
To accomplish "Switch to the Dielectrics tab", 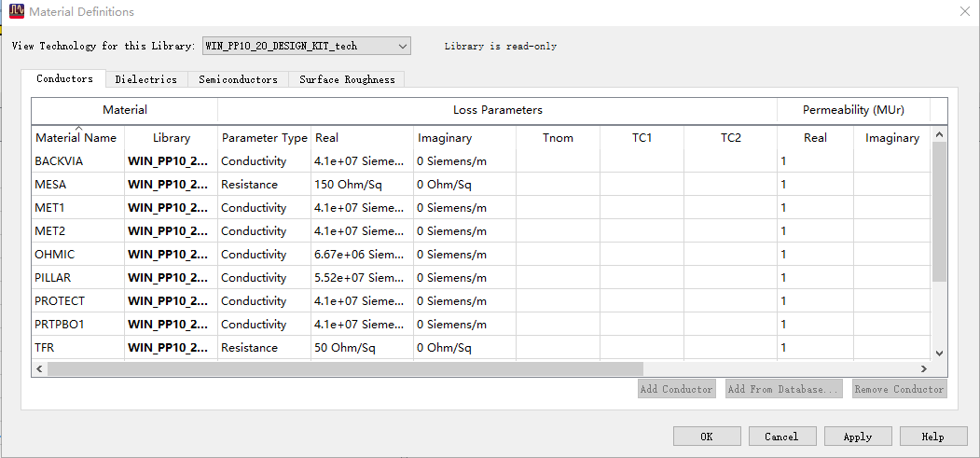I will [145, 79].
